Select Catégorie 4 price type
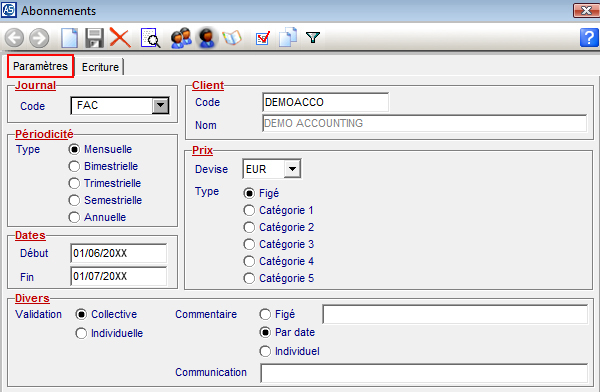Viewport: 600px width, 392px height. (x=279, y=261)
